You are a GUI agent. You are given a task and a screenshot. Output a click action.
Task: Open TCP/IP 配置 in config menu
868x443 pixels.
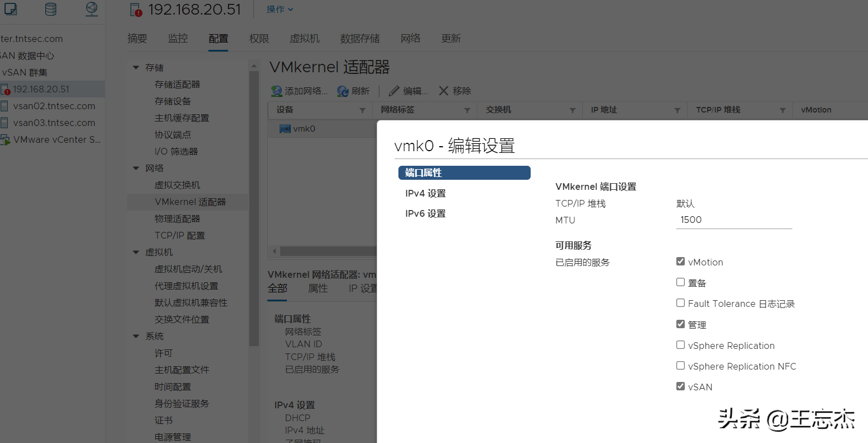pyautogui.click(x=180, y=235)
